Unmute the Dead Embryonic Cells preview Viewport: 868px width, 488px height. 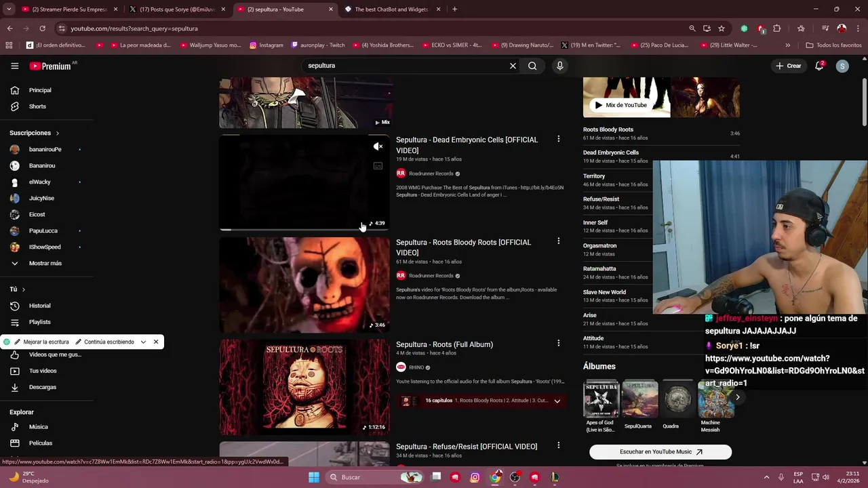(x=378, y=146)
